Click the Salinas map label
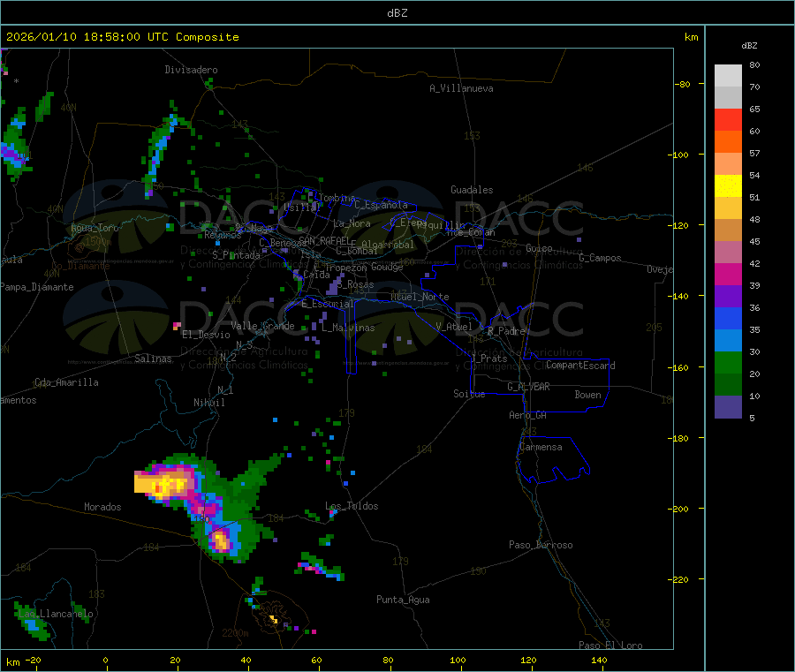Image resolution: width=795 pixels, height=672 pixels. (x=153, y=359)
